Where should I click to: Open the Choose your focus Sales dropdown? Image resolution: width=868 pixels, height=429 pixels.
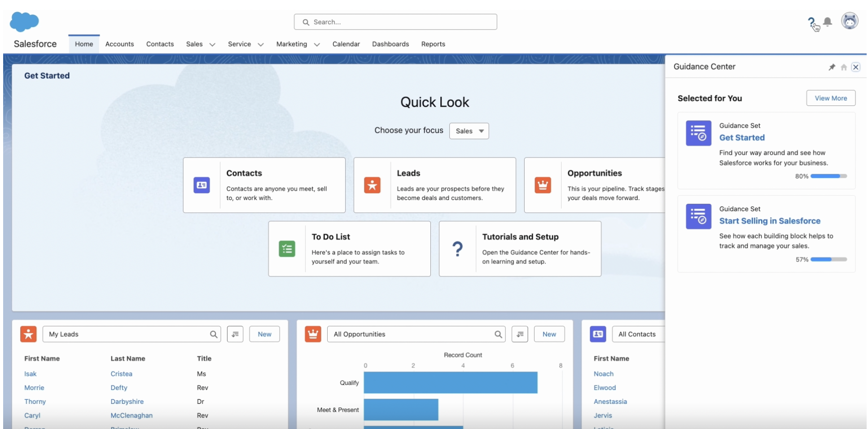click(469, 131)
